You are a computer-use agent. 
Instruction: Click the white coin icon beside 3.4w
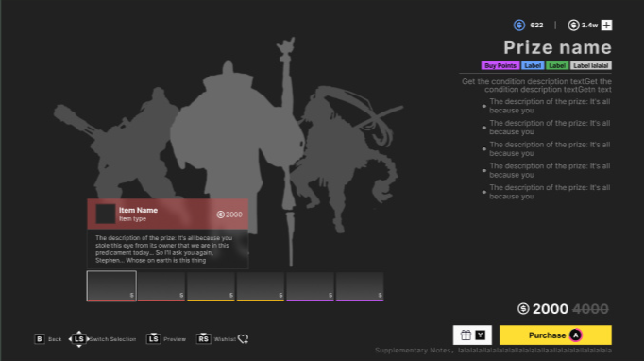(x=573, y=26)
